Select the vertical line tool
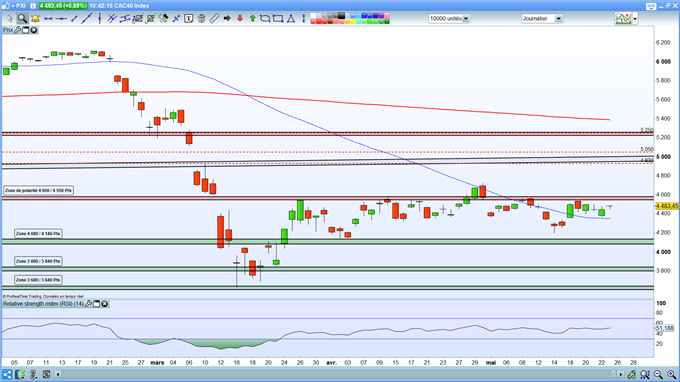This screenshot has width=680, height=382. (100, 19)
